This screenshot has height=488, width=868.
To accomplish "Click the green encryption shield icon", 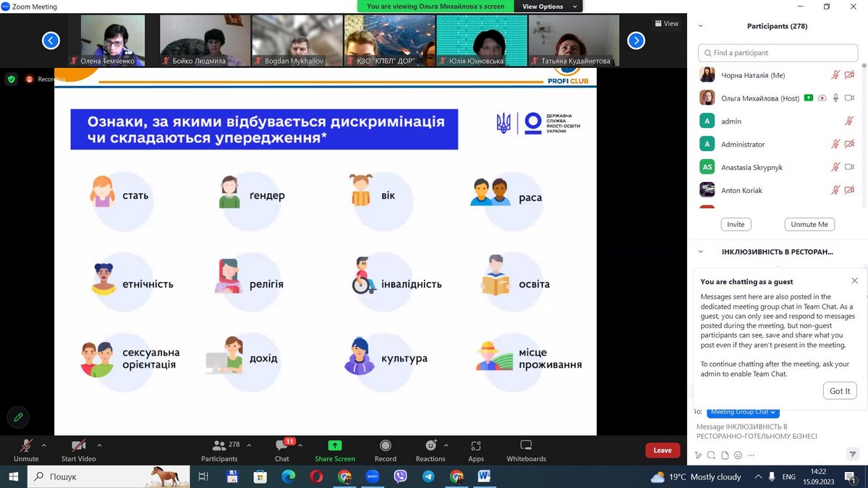I will [11, 79].
